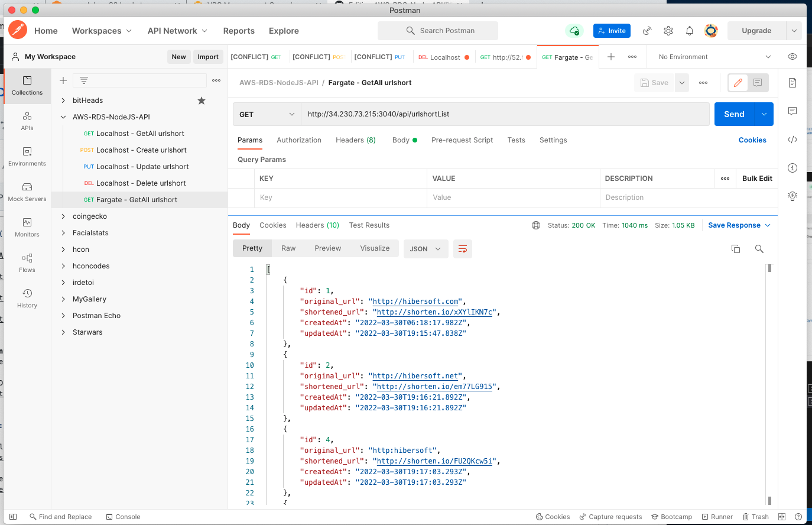Image resolution: width=812 pixels, height=525 pixels.
Task: Toggle line wrapping in the response body
Action: (x=462, y=248)
